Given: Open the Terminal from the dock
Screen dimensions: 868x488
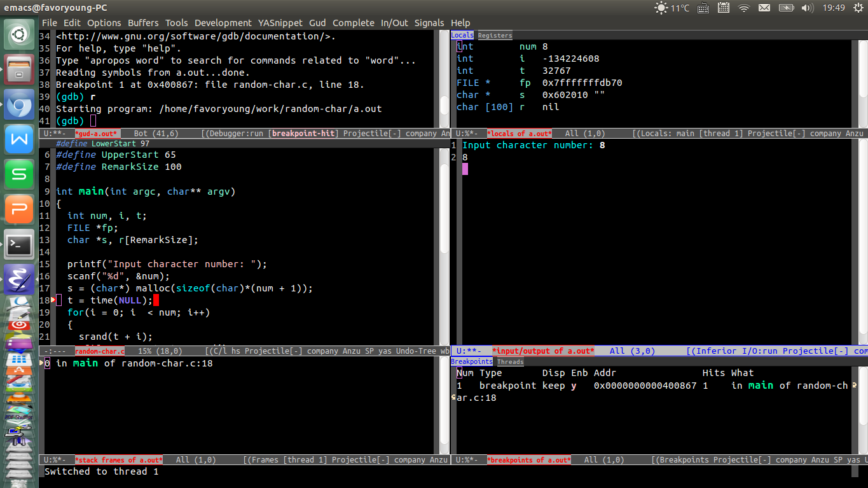Looking at the screenshot, I should pyautogui.click(x=19, y=244).
